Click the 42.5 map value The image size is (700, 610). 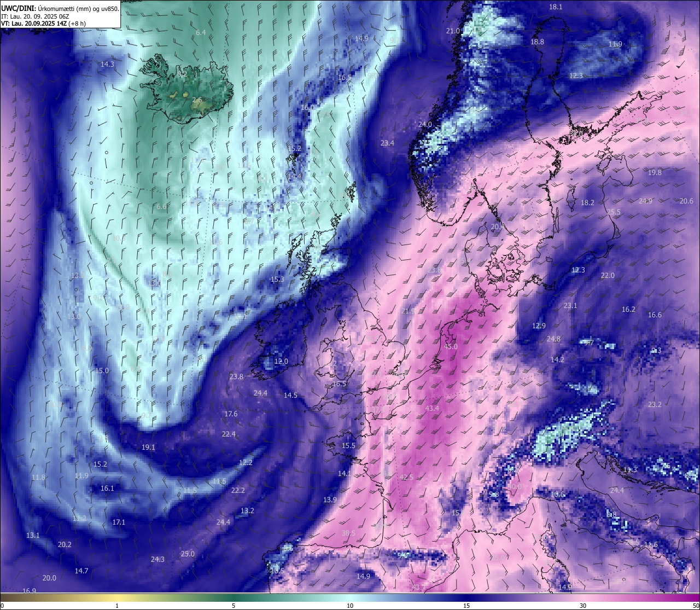406,477
